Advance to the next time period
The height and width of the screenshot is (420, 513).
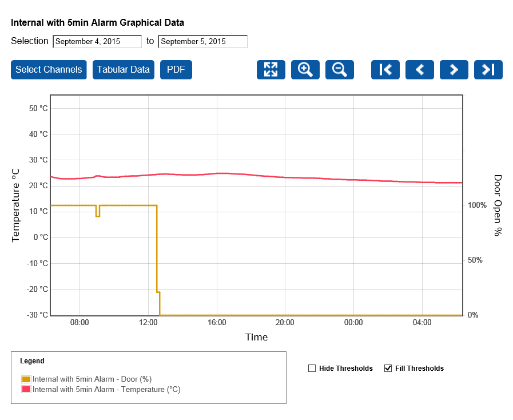(454, 69)
